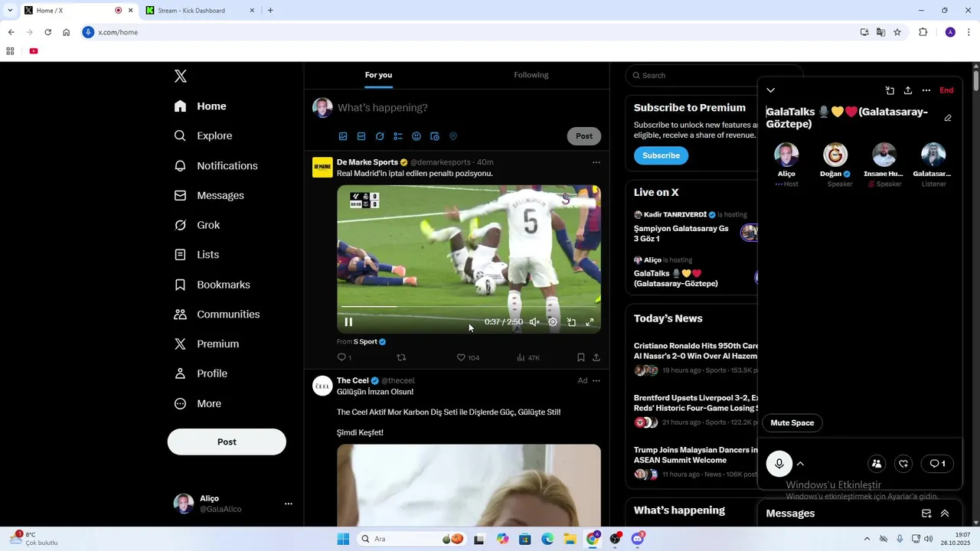
Task: Open Notifications in the sidebar
Action: coord(216,165)
